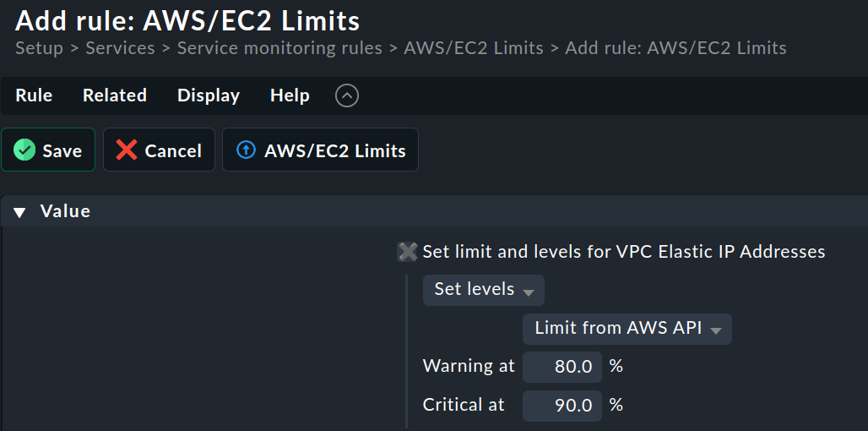Click the Warning at percentage field
868x431 pixels.
pos(562,367)
